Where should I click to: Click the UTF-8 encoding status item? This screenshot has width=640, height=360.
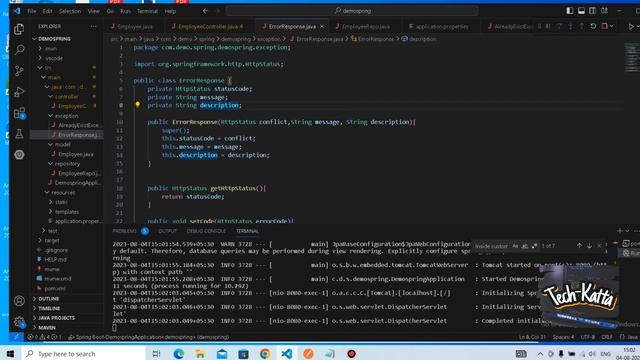click(588, 337)
